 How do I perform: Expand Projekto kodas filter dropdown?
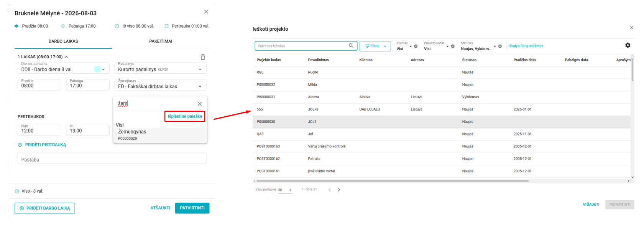pyautogui.click(x=447, y=46)
